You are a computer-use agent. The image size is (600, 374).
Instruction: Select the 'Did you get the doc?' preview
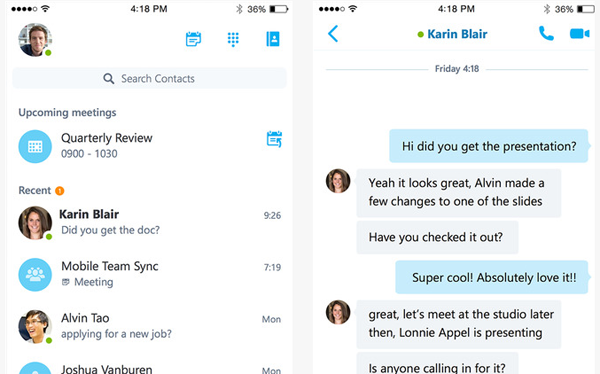click(111, 230)
